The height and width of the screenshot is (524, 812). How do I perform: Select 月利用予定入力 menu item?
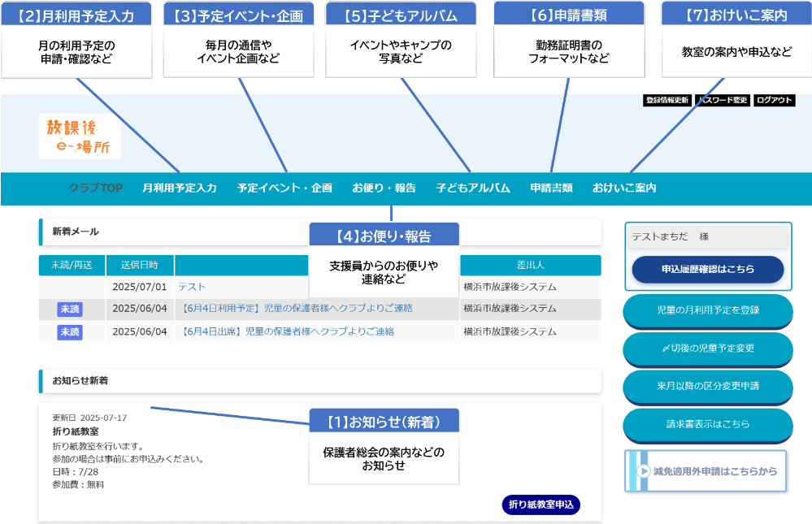(x=179, y=188)
